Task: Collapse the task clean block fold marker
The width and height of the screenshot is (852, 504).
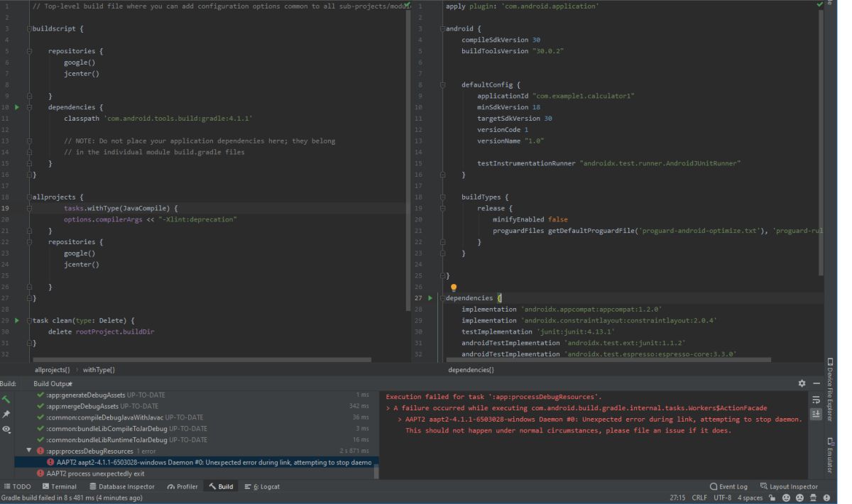Action: [29, 321]
